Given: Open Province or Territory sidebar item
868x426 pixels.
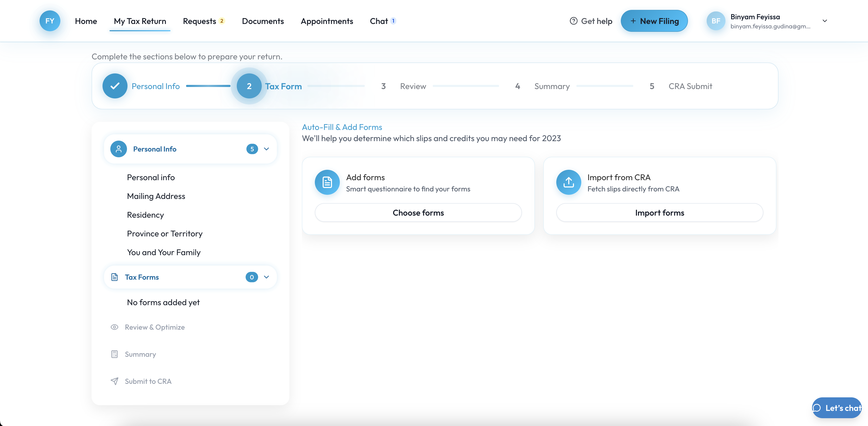Looking at the screenshot, I should 164,234.
